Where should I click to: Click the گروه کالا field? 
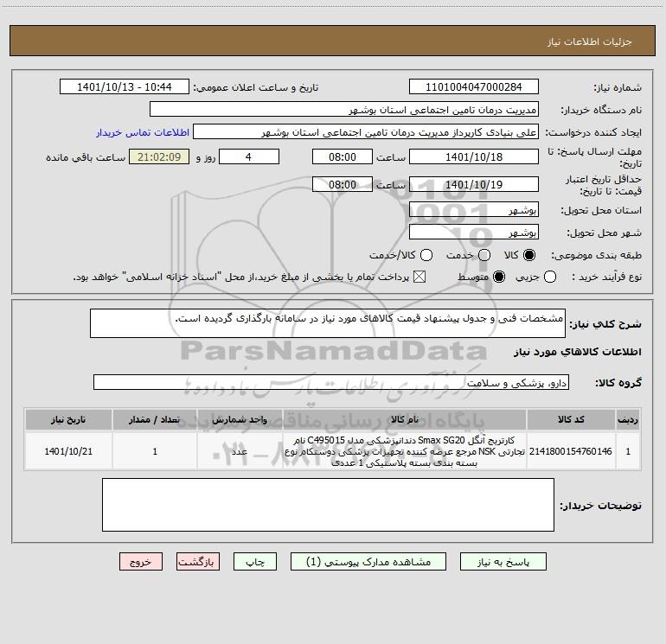tap(331, 382)
